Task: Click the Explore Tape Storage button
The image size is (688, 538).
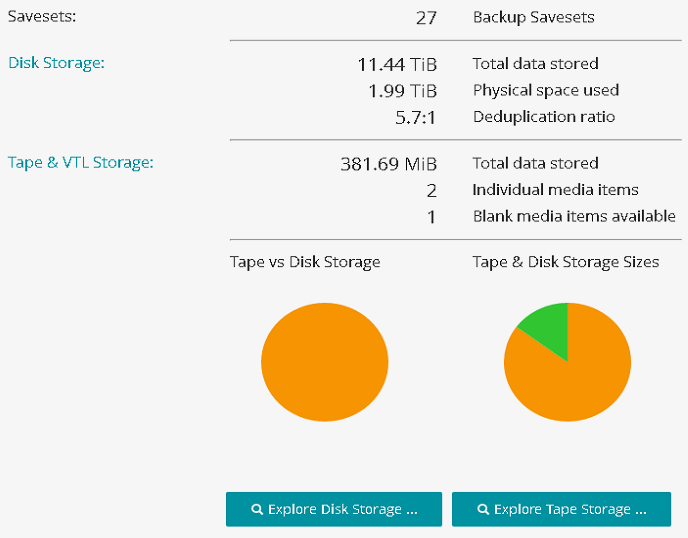Action: [561, 509]
